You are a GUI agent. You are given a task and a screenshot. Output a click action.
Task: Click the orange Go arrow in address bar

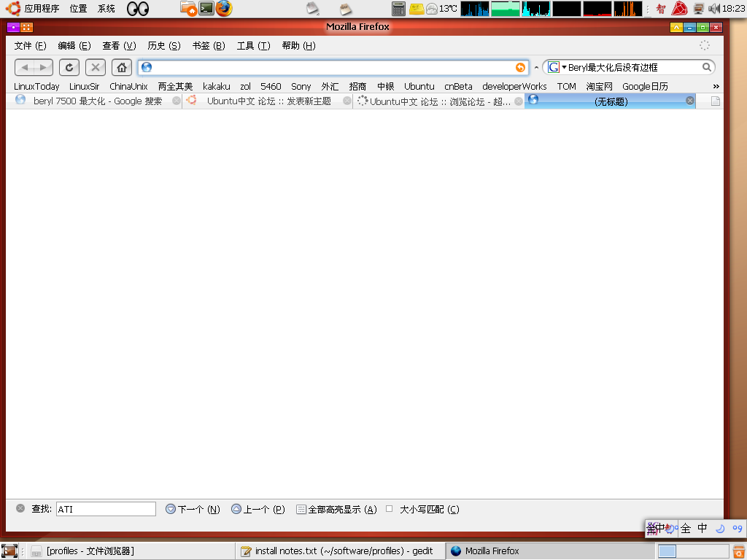[x=520, y=67]
